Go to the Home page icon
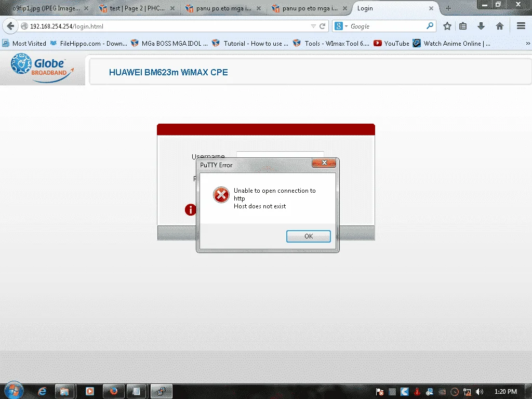 (499, 26)
